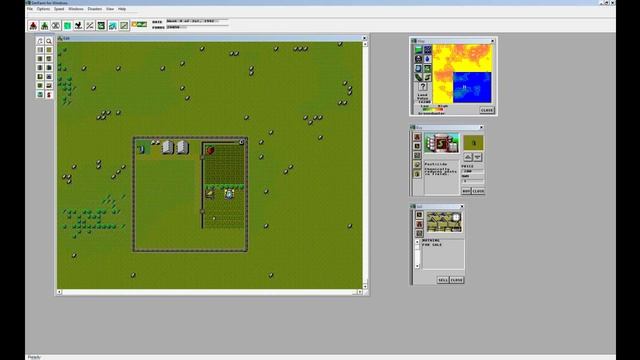
Task: Click the cyan chart icon in top toolbar
Action: [x=113, y=26]
